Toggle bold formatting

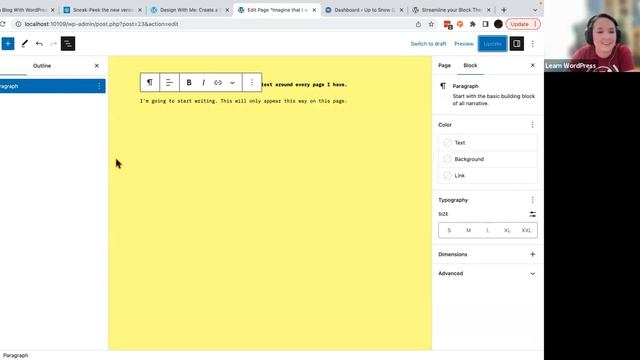tap(189, 82)
